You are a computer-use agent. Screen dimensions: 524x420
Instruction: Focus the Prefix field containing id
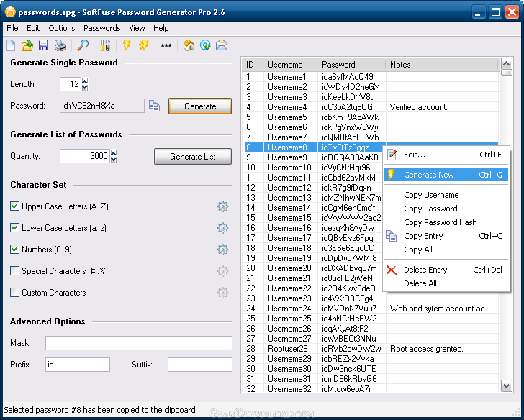(x=78, y=365)
